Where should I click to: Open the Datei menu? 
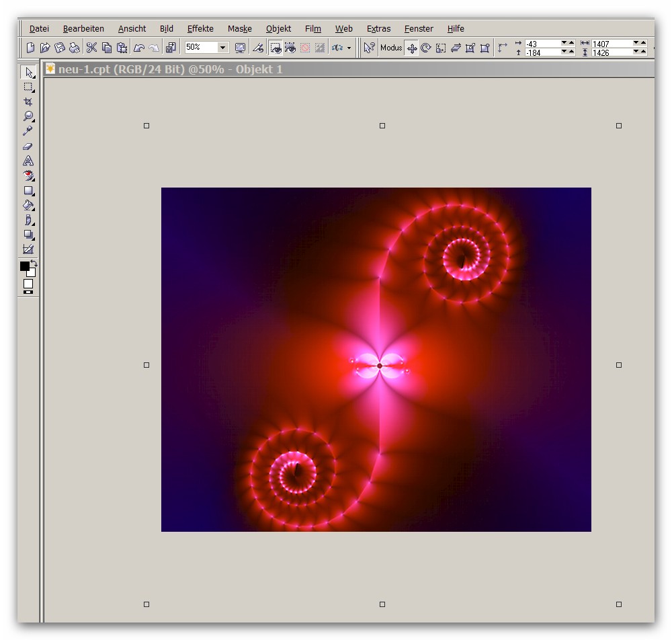[x=39, y=29]
